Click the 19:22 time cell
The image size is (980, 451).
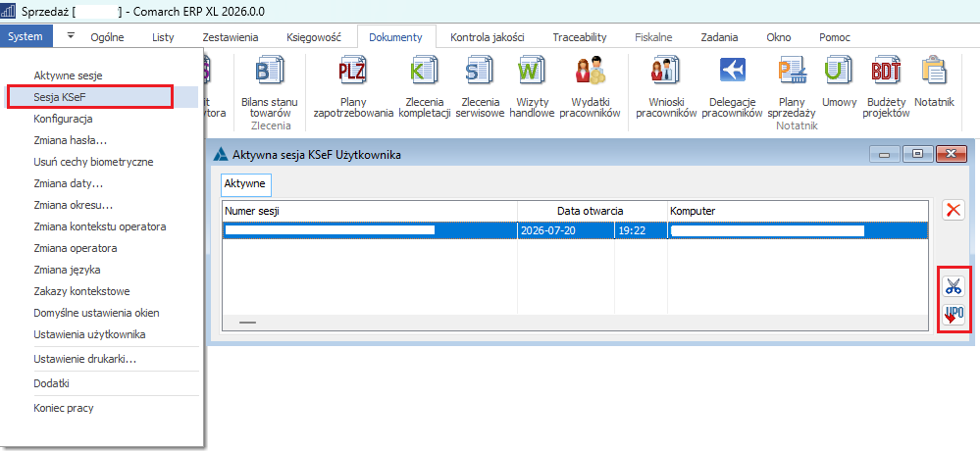click(641, 230)
